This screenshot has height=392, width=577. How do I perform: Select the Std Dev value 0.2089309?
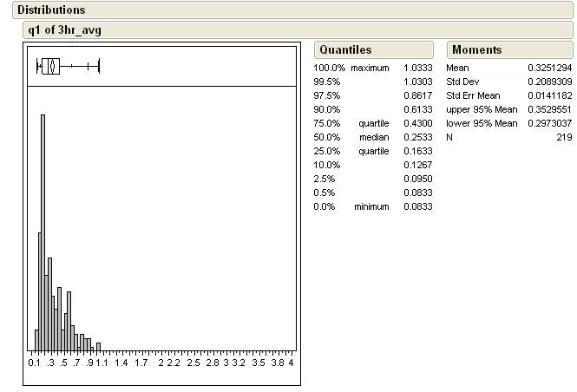pyautogui.click(x=549, y=82)
